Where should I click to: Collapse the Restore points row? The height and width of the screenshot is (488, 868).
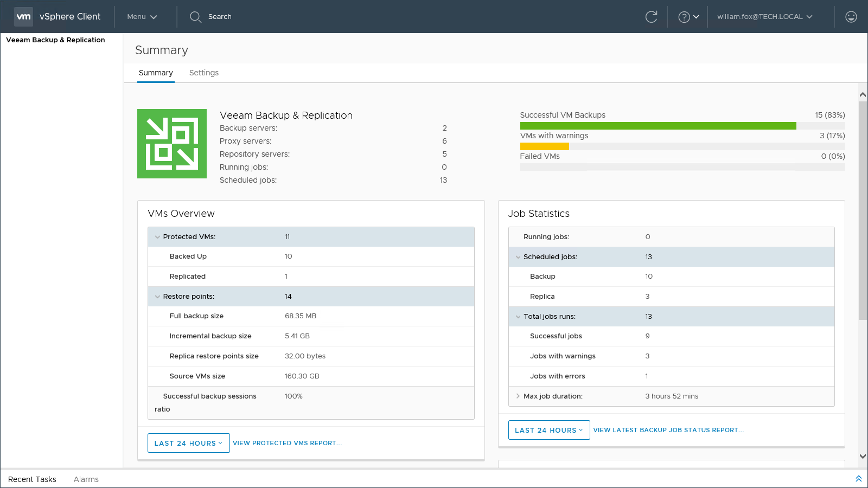coord(158,297)
